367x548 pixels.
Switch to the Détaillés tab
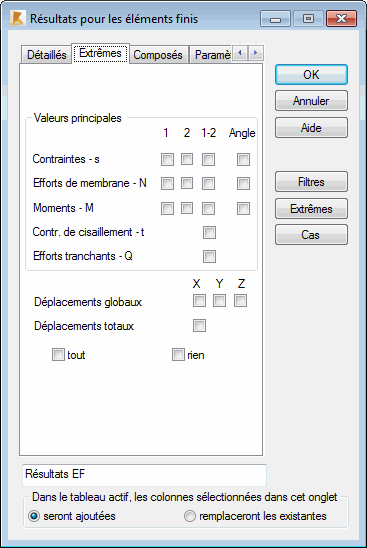click(x=46, y=55)
